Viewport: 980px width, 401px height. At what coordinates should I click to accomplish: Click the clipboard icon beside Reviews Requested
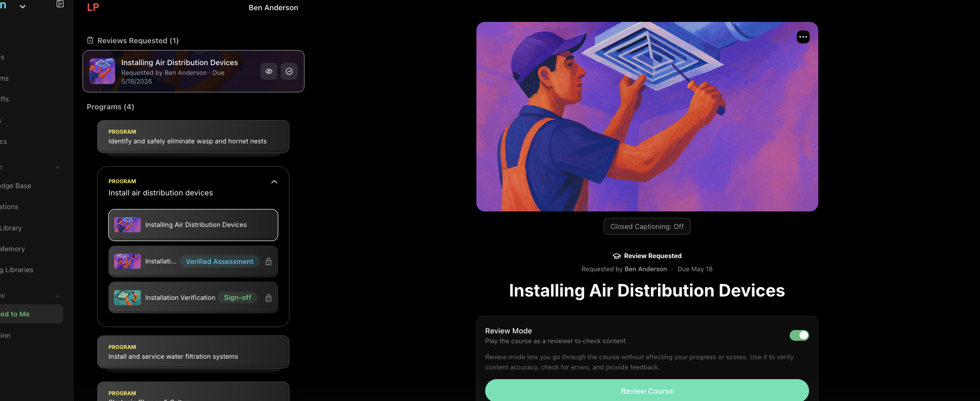[90, 40]
